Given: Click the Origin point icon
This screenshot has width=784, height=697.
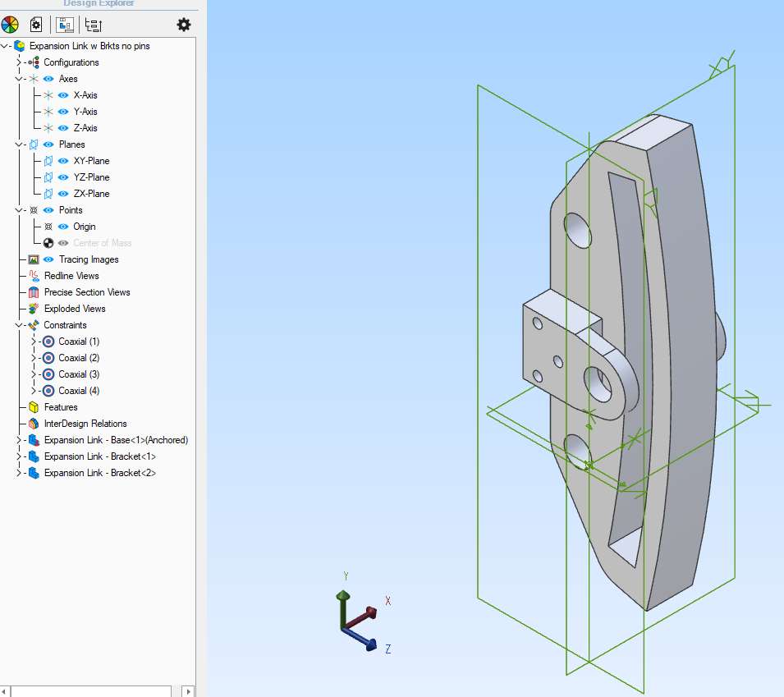Looking at the screenshot, I should coord(48,227).
